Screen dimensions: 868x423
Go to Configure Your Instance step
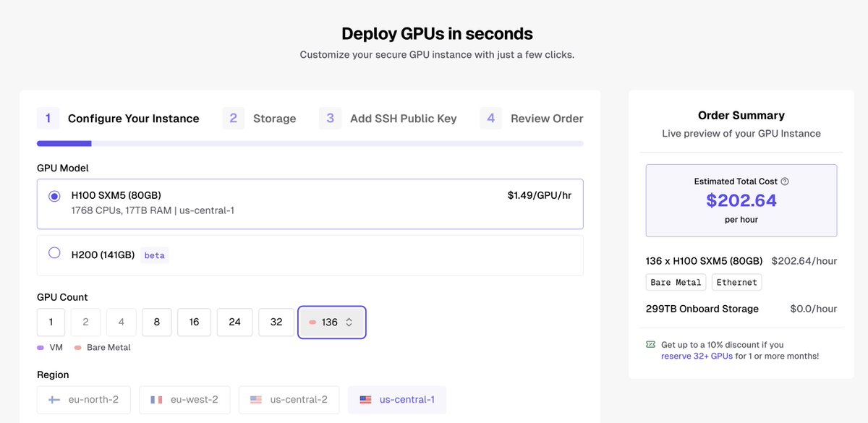[119, 119]
